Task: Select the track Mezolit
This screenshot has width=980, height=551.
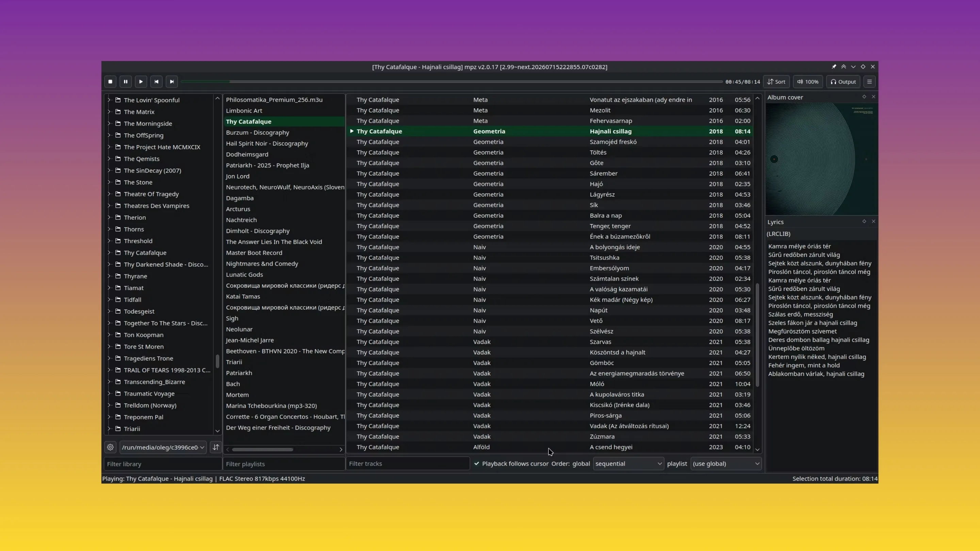Action: pos(550,110)
